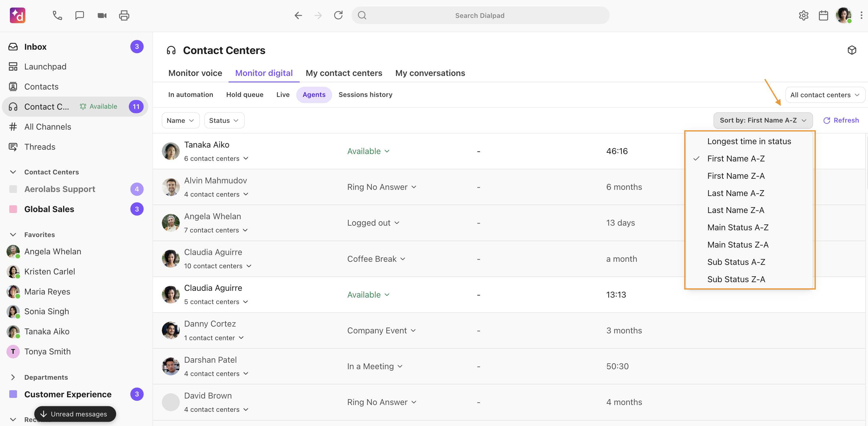868x426 pixels.
Task: Open Global Sales contact center
Action: 76,209
